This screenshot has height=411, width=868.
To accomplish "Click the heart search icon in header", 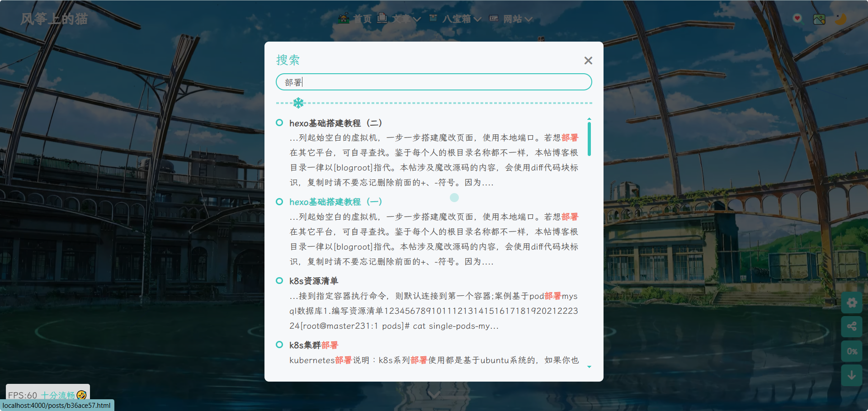I will coord(797,19).
